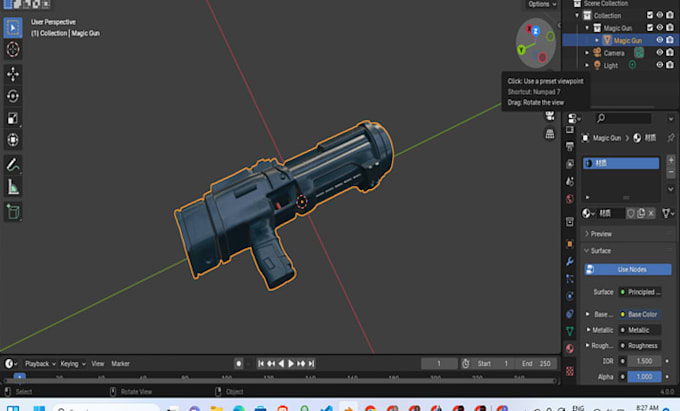Open the Keying menu
The height and width of the screenshot is (411, 680).
[x=72, y=364]
